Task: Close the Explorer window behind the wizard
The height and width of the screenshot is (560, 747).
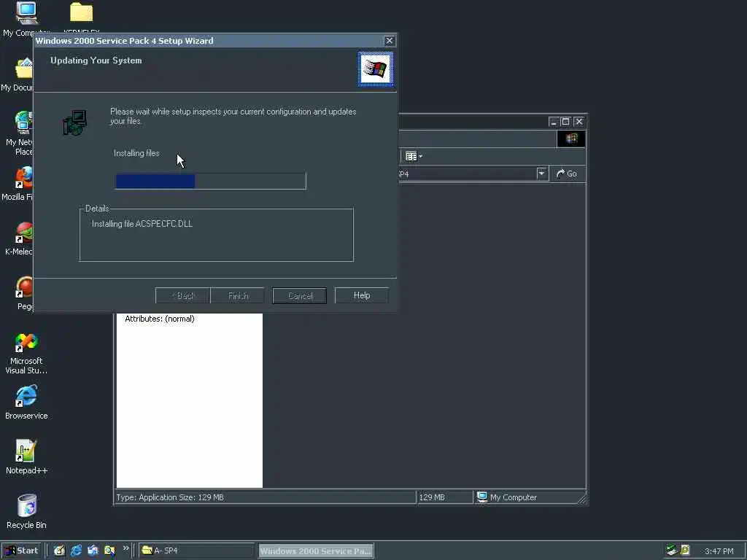Action: (x=578, y=122)
